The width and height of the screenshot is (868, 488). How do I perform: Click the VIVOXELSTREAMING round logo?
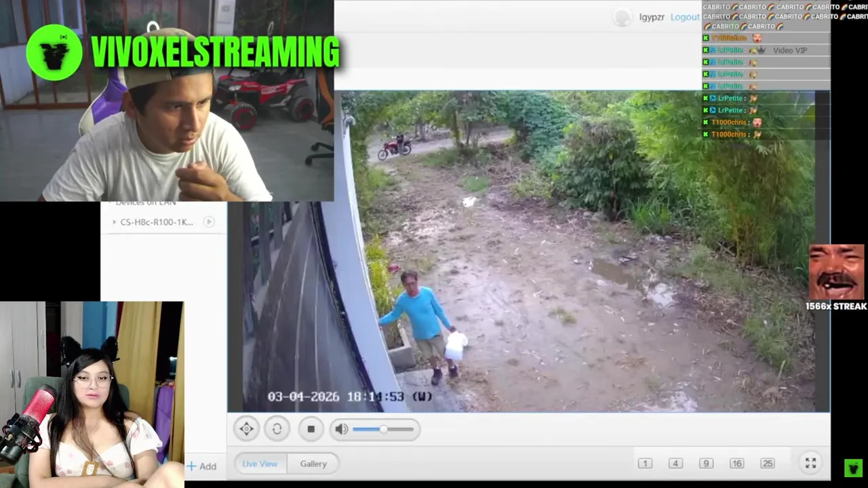click(x=54, y=53)
